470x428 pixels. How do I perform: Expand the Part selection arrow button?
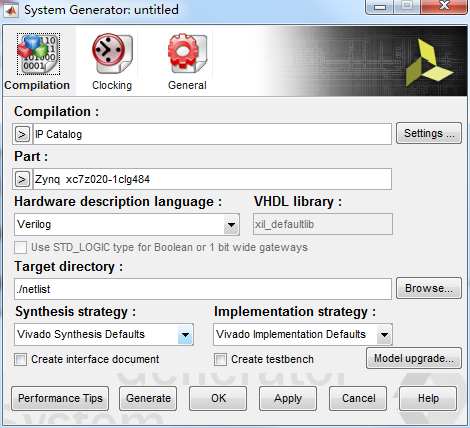[x=22, y=179]
